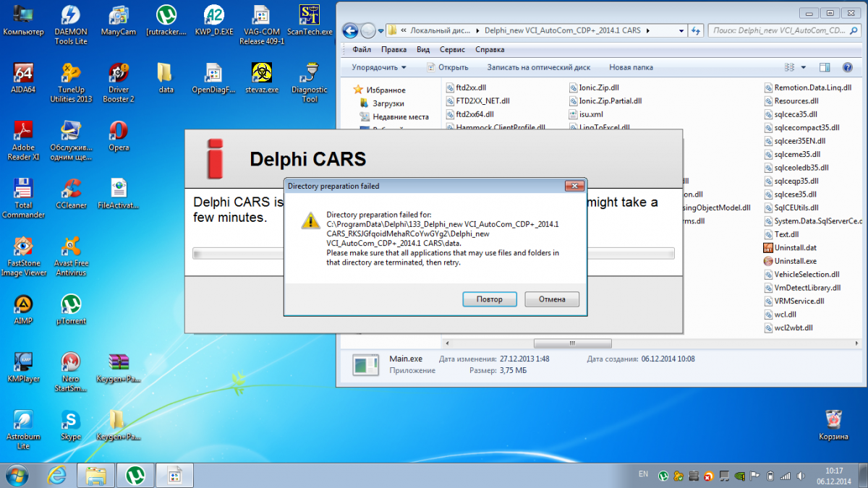Click the Adobe Reader XI icon
Screen dimensions: 868x488
(x=23, y=140)
